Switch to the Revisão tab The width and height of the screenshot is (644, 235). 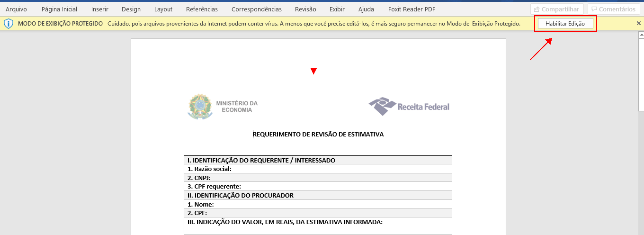coord(305,9)
